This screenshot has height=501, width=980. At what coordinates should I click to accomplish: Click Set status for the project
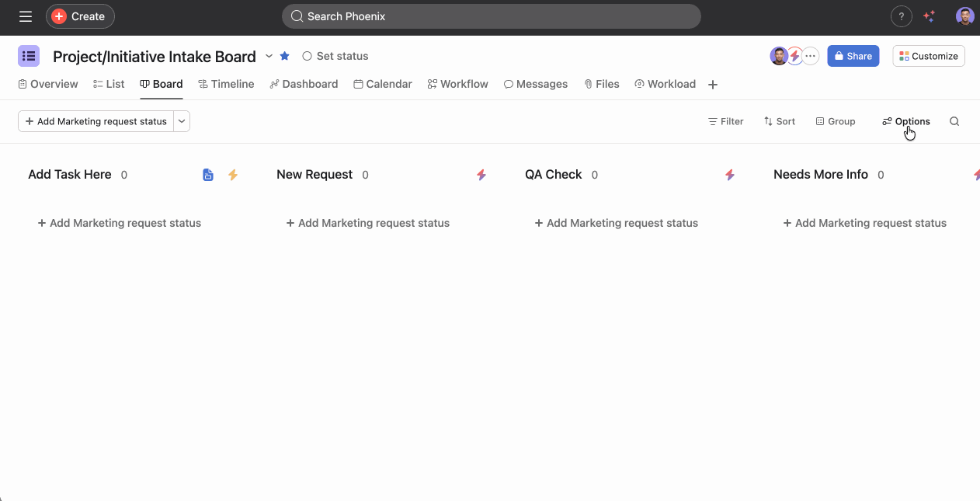point(335,56)
